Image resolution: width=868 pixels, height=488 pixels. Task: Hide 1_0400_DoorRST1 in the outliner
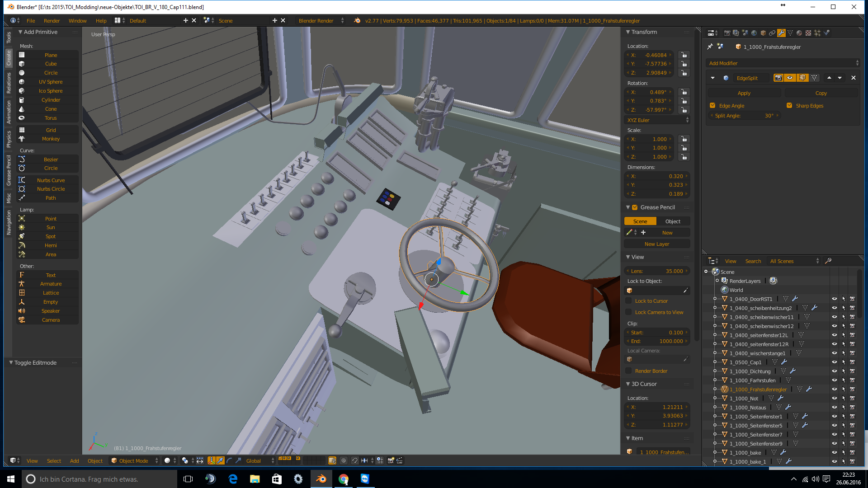(x=834, y=299)
